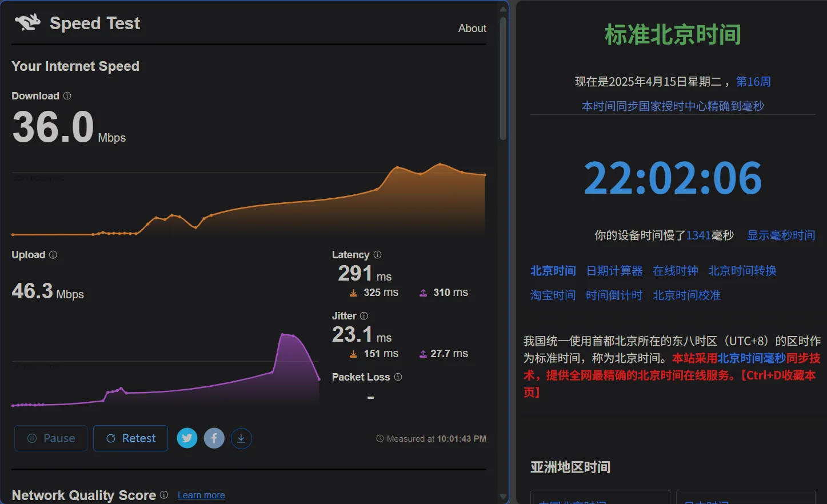Open the 第16周 week link
The image size is (827, 504).
753,82
